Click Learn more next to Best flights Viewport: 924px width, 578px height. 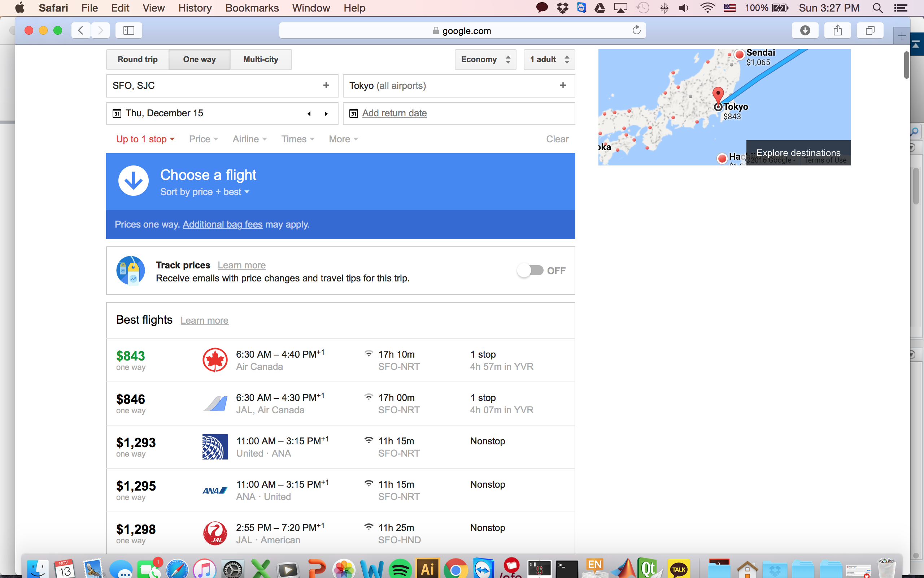(x=204, y=321)
